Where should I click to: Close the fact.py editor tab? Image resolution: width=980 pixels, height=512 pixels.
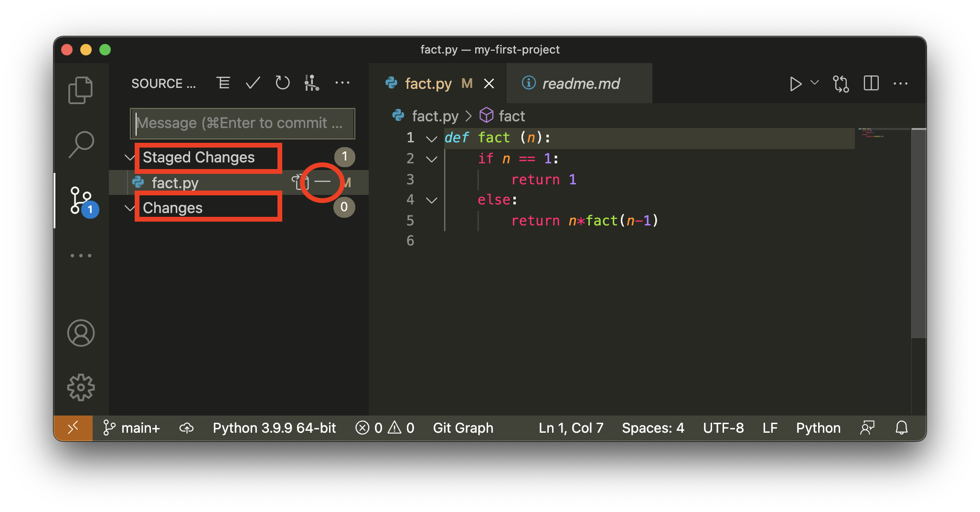pos(489,84)
